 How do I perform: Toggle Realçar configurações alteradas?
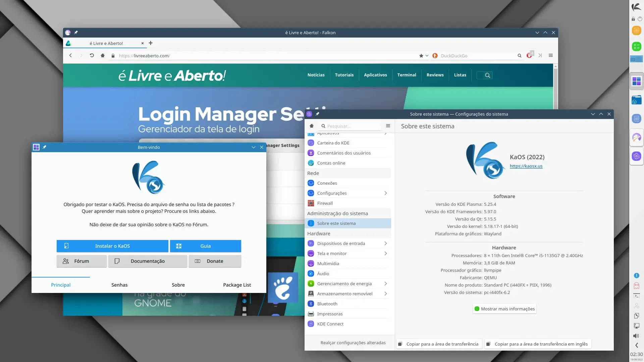353,343
